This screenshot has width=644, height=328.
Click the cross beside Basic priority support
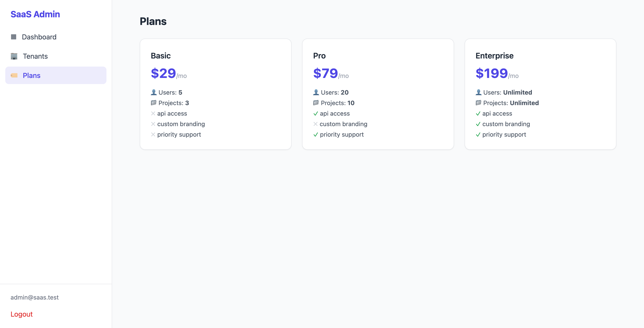153,134
